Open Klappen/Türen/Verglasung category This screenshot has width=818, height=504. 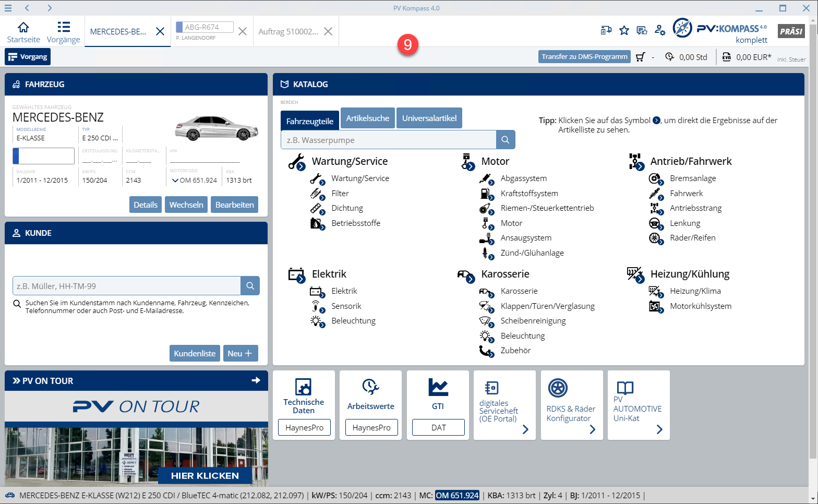[548, 306]
